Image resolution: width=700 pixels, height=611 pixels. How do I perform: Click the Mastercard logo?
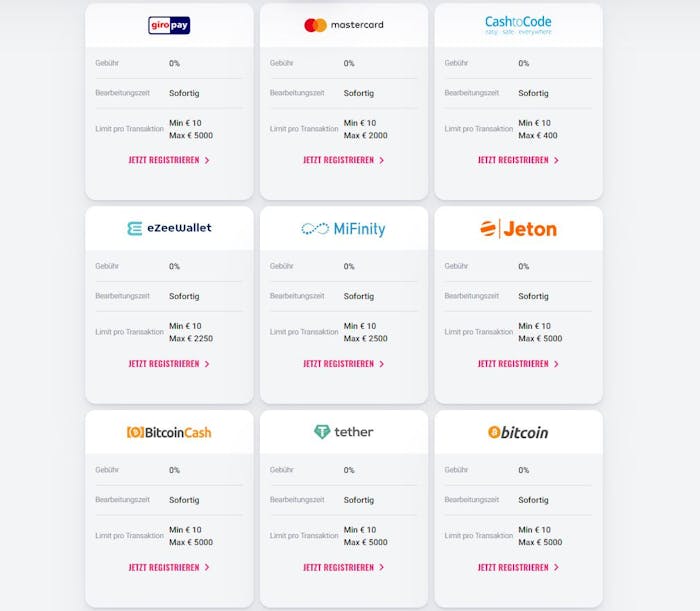tap(343, 25)
